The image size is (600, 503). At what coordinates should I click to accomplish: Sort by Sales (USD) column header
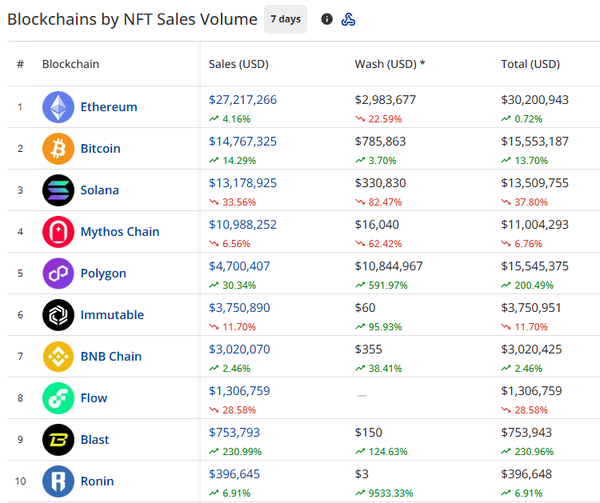tap(238, 65)
